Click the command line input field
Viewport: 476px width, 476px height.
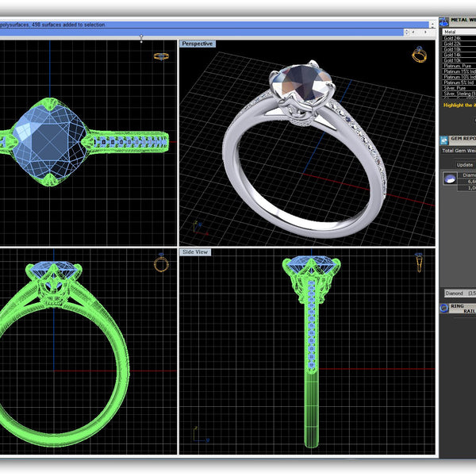pos(198,33)
